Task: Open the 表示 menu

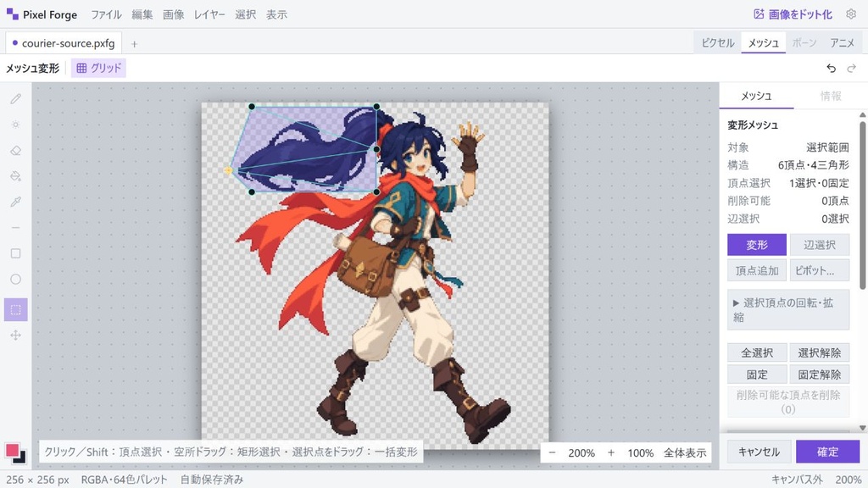Action: coord(277,14)
